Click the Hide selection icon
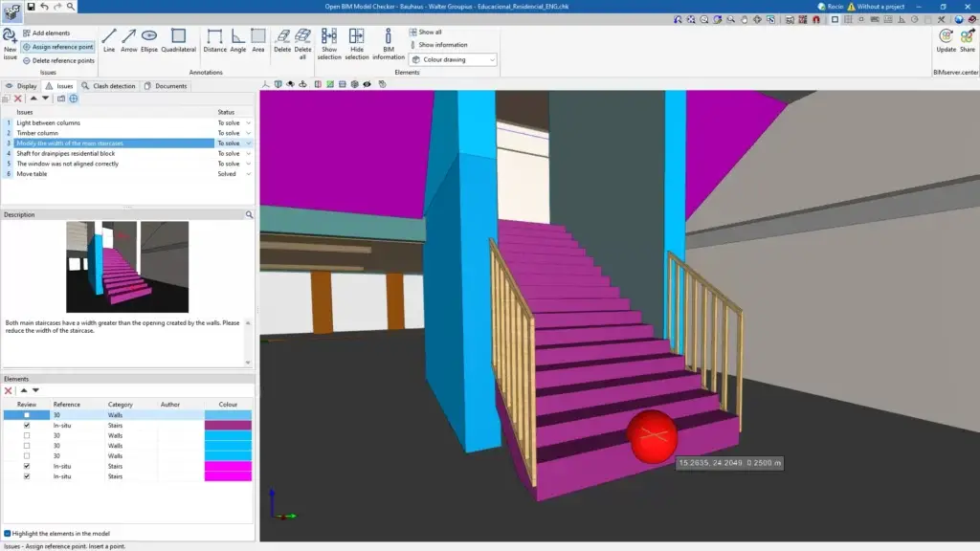 [357, 42]
